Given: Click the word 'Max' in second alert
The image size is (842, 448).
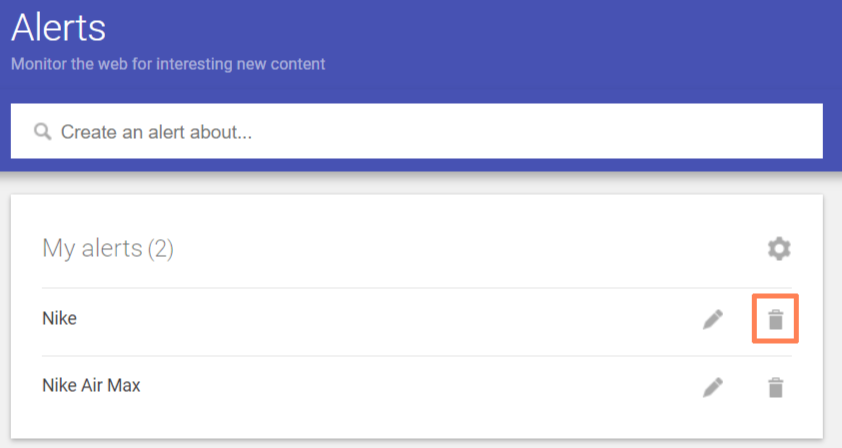Looking at the screenshot, I should tap(124, 385).
